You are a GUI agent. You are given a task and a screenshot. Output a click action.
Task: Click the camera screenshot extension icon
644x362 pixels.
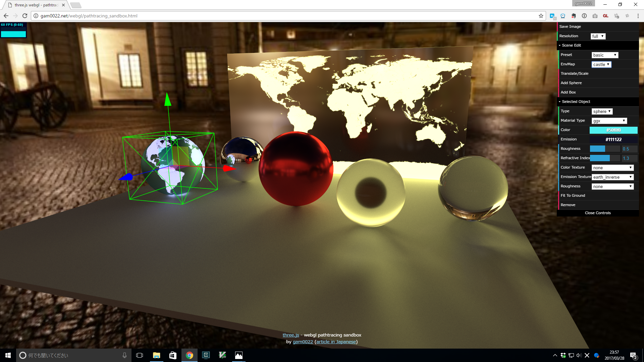coord(595,16)
